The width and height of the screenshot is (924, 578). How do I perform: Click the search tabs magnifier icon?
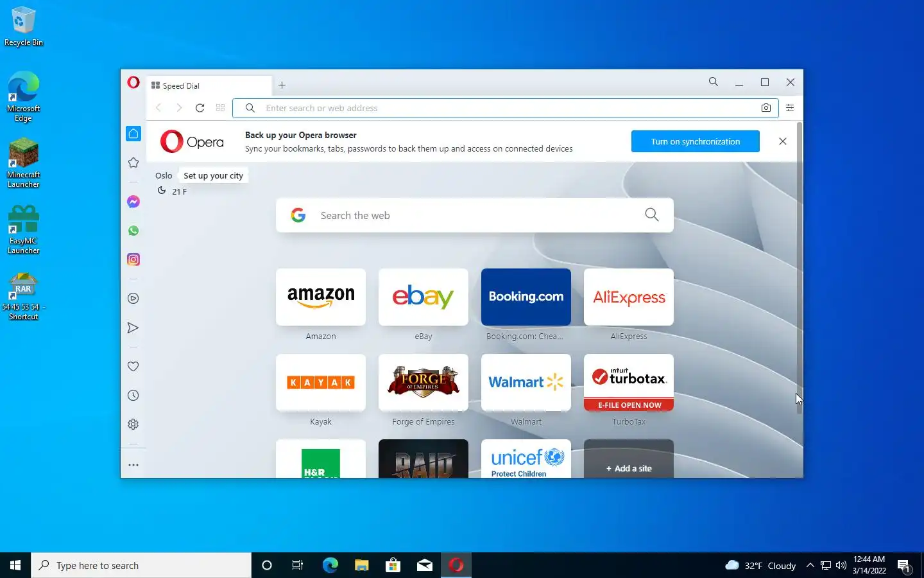pos(713,82)
